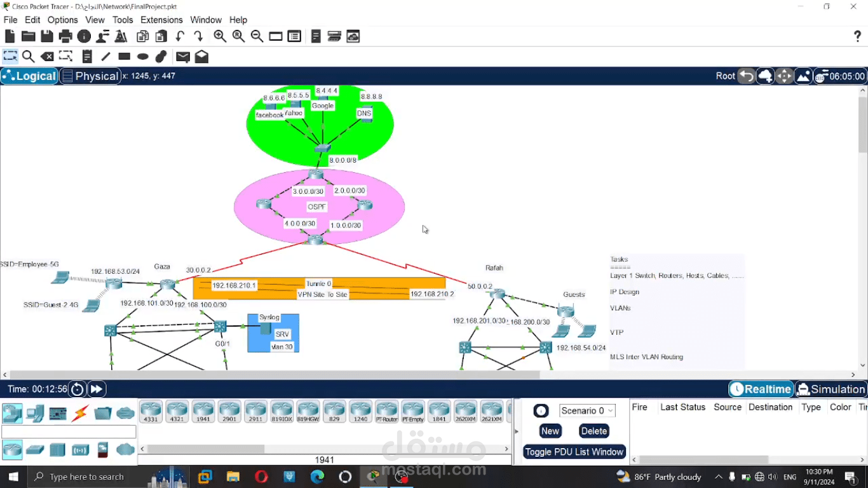Zoom out of the workspace
This screenshot has height=488, width=868.
click(257, 37)
